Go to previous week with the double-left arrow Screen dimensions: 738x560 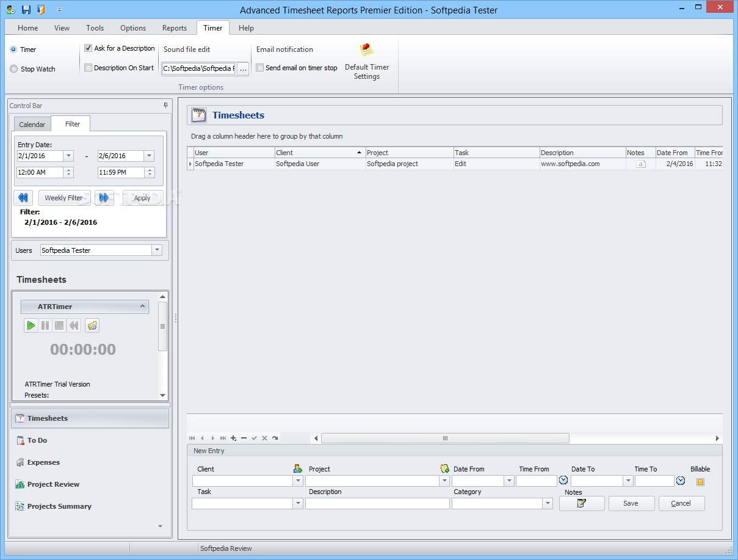23,198
